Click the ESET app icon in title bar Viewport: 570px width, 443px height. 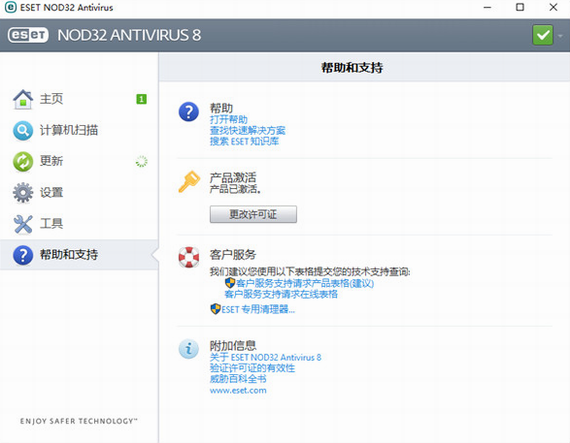tap(11, 7)
